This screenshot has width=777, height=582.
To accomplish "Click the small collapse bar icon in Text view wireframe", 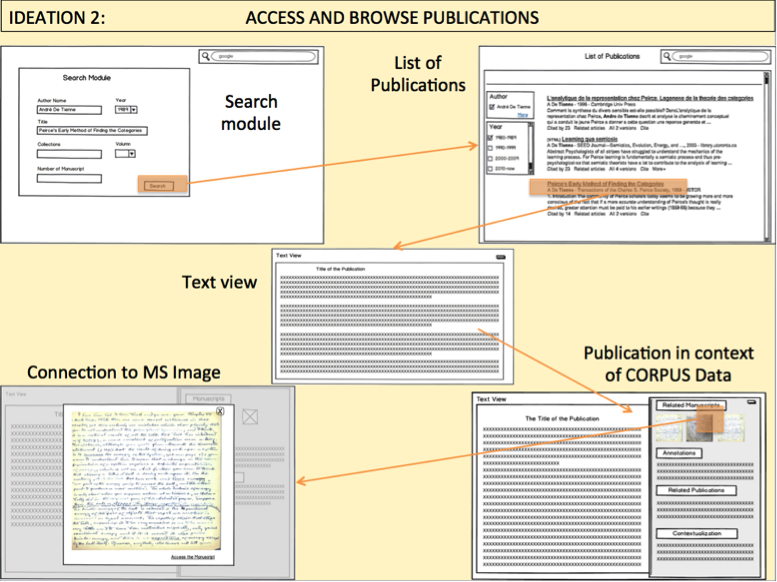I will (500, 257).
